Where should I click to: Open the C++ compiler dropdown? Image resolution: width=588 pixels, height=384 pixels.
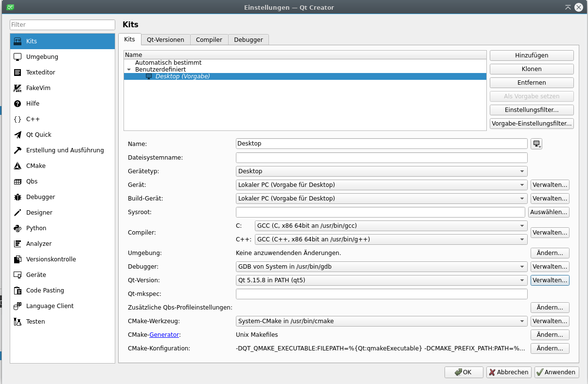391,239
